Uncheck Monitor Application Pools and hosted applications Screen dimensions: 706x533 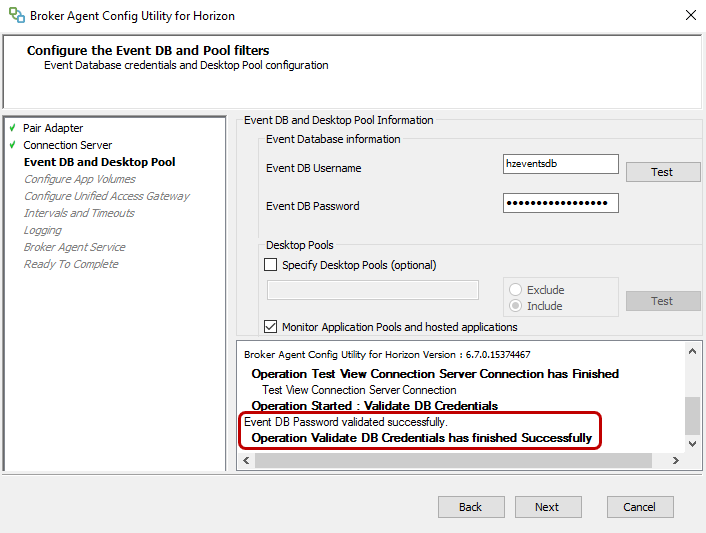point(270,327)
